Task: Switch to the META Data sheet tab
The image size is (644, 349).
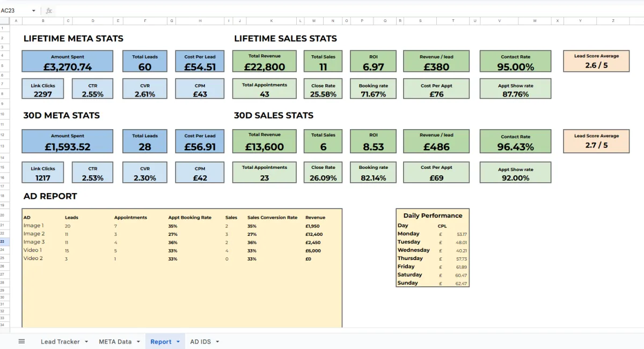Action: 115,341
